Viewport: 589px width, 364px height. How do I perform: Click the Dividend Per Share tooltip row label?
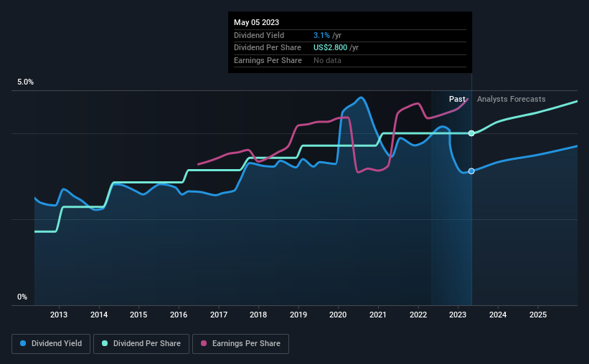pyautogui.click(x=268, y=48)
